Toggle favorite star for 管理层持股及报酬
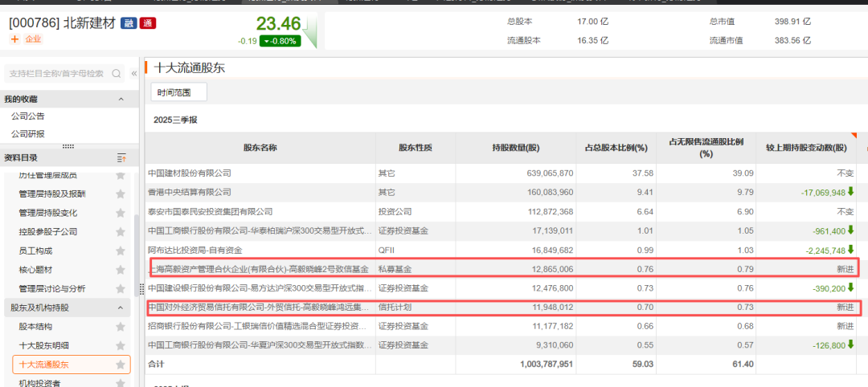This screenshot has width=868, height=387. tap(121, 194)
